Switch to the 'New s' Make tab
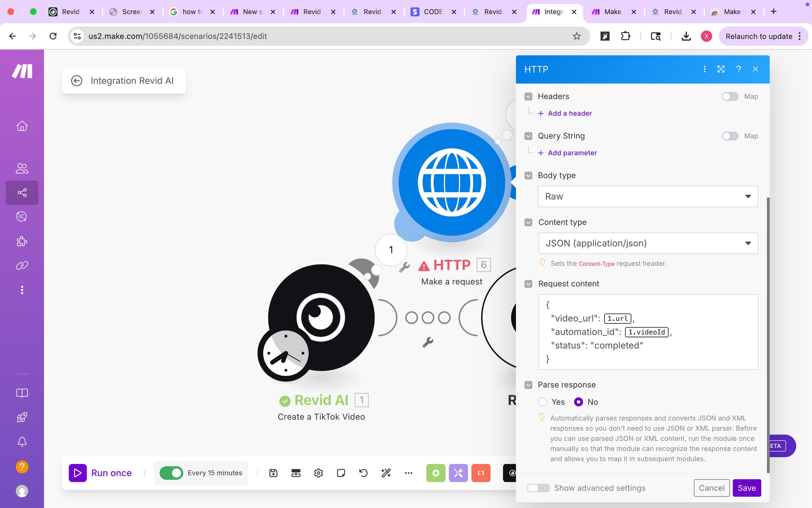Viewport: 812px width, 508px height. (252, 12)
